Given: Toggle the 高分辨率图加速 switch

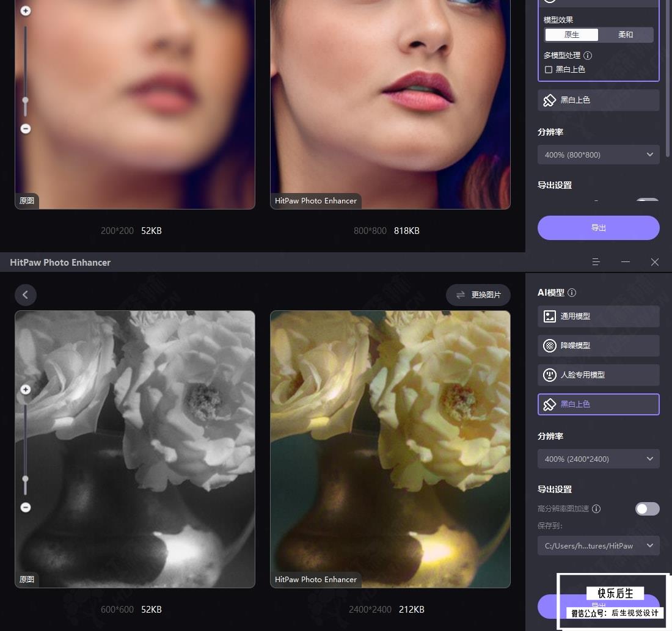Looking at the screenshot, I should [647, 509].
